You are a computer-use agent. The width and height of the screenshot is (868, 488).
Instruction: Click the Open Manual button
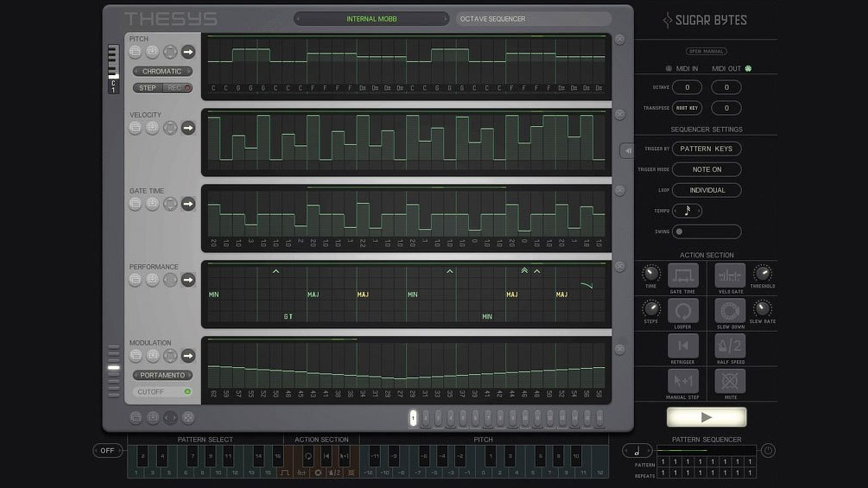point(706,52)
